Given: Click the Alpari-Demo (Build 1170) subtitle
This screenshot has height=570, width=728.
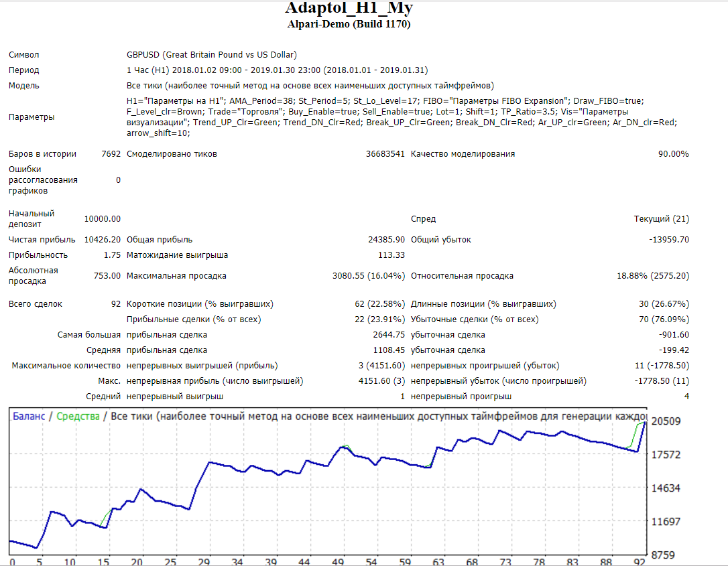Looking at the screenshot, I should pos(349,24).
